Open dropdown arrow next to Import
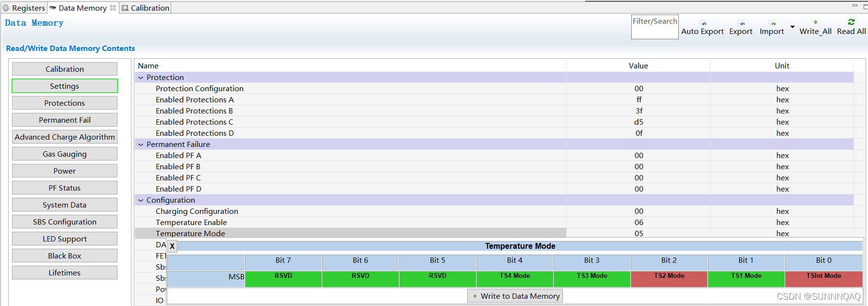 pos(792,27)
